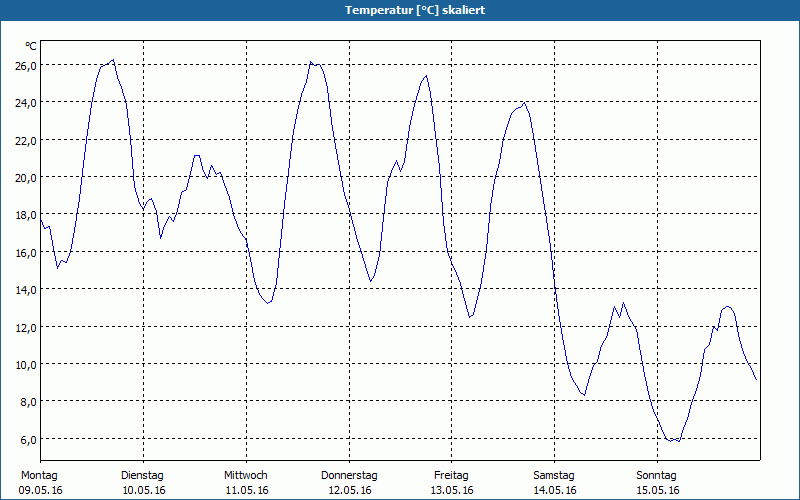The image size is (800, 500).
Task: Click the 20,0 temperature axis label
Action: tap(26, 178)
